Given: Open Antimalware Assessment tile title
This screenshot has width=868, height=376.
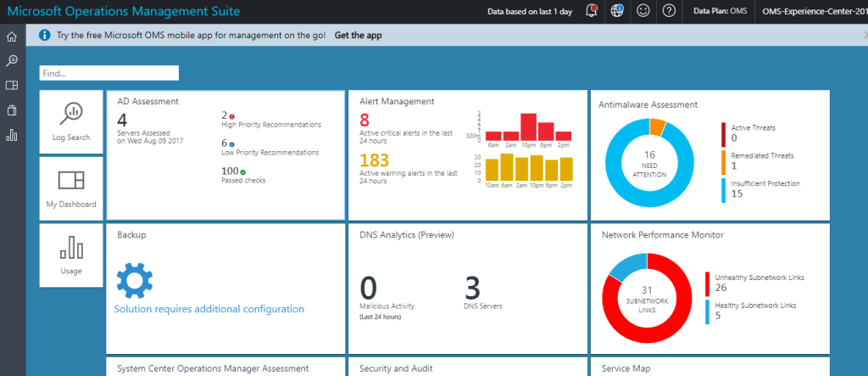Looking at the screenshot, I should click(x=648, y=104).
